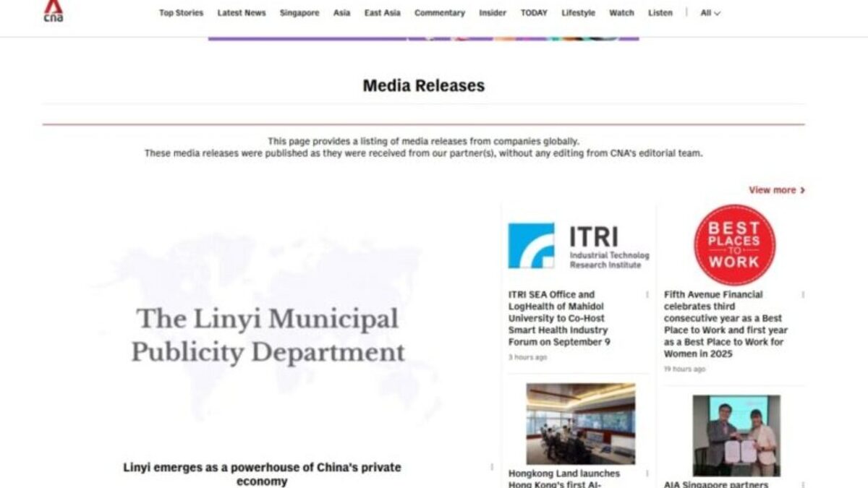The image size is (868, 488).
Task: Open the options menu for the ITRI article
Action: (646, 295)
